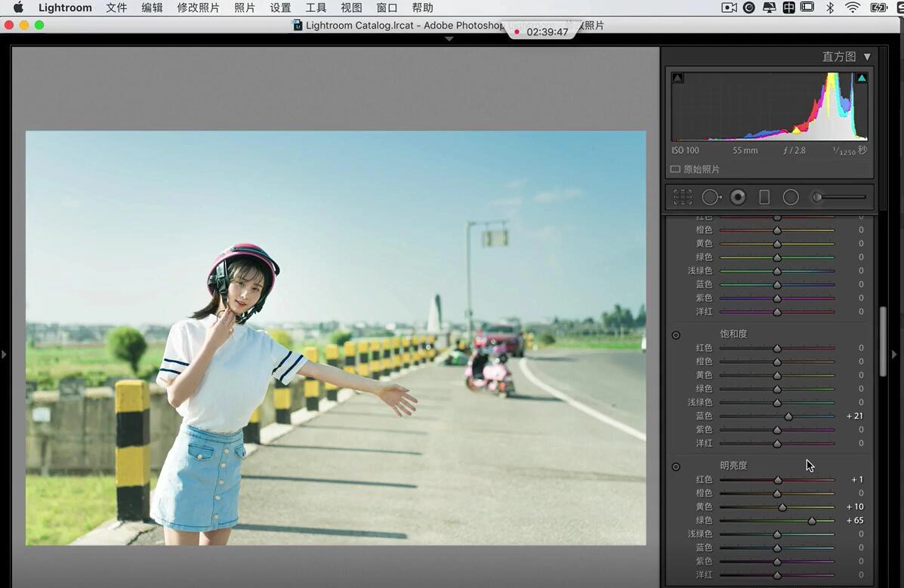Viewport: 904px width, 588px height.
Task: Open the 照片 menu
Action: (x=245, y=8)
